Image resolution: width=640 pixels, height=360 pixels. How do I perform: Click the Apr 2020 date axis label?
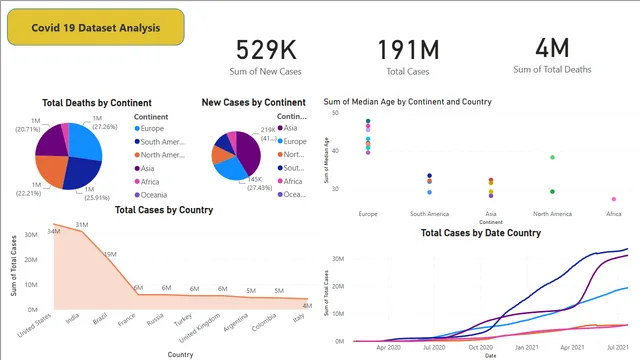pyautogui.click(x=388, y=347)
